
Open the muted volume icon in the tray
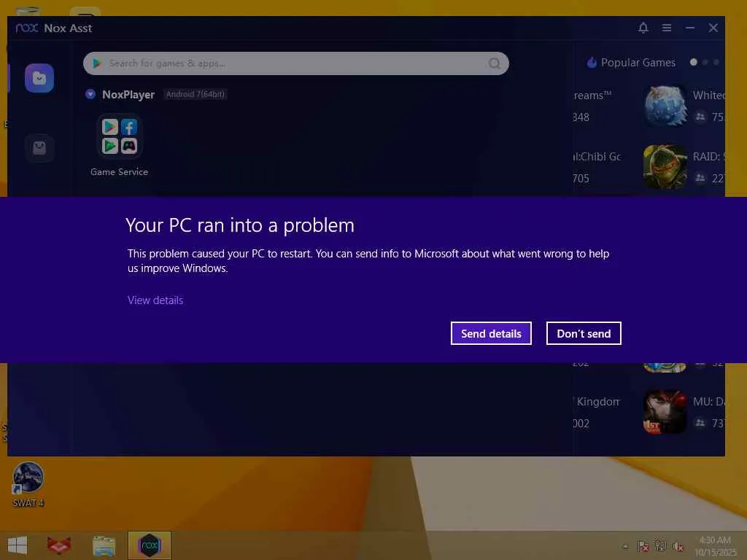[678, 546]
